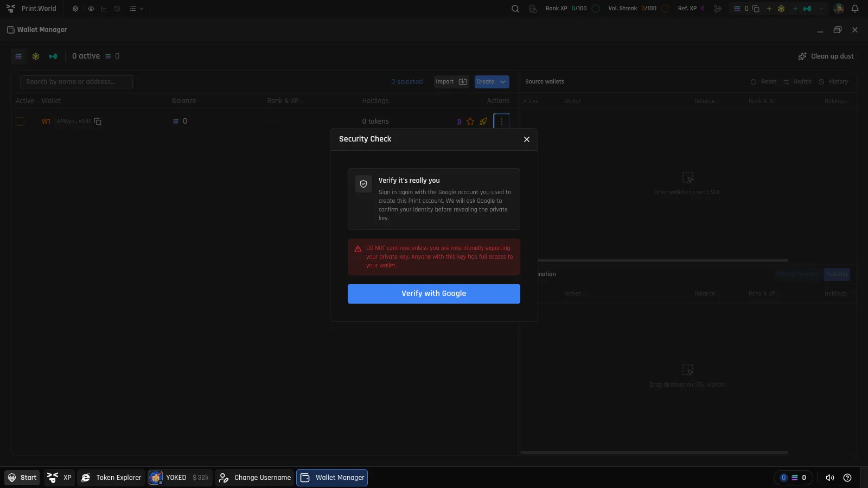
Task: Open Change Username from the taskbar
Action: pos(254,478)
